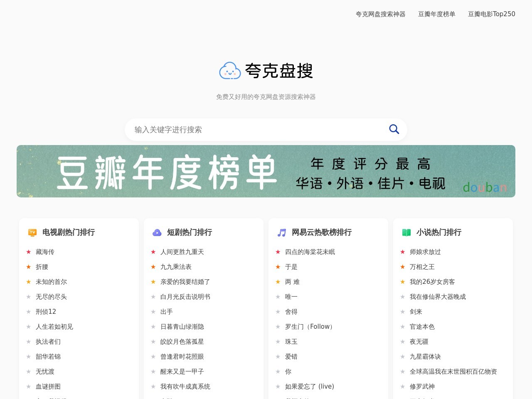Open the 小说热门排行 heading
The image size is (532, 399).
click(439, 232)
